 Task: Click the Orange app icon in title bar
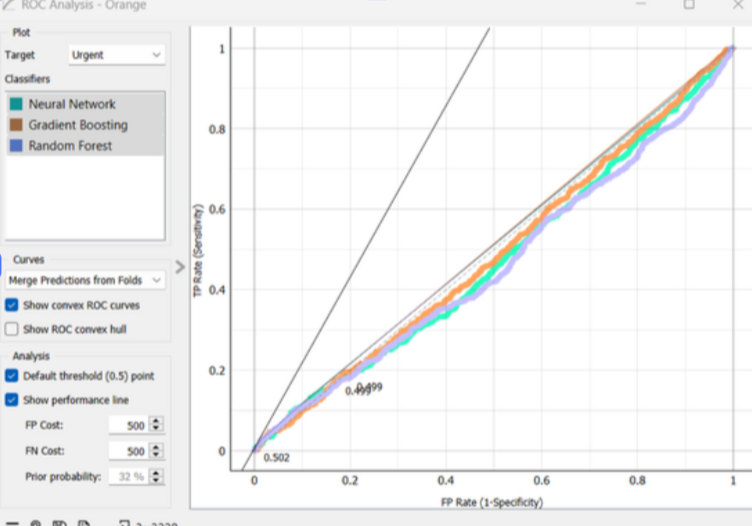pos(8,5)
